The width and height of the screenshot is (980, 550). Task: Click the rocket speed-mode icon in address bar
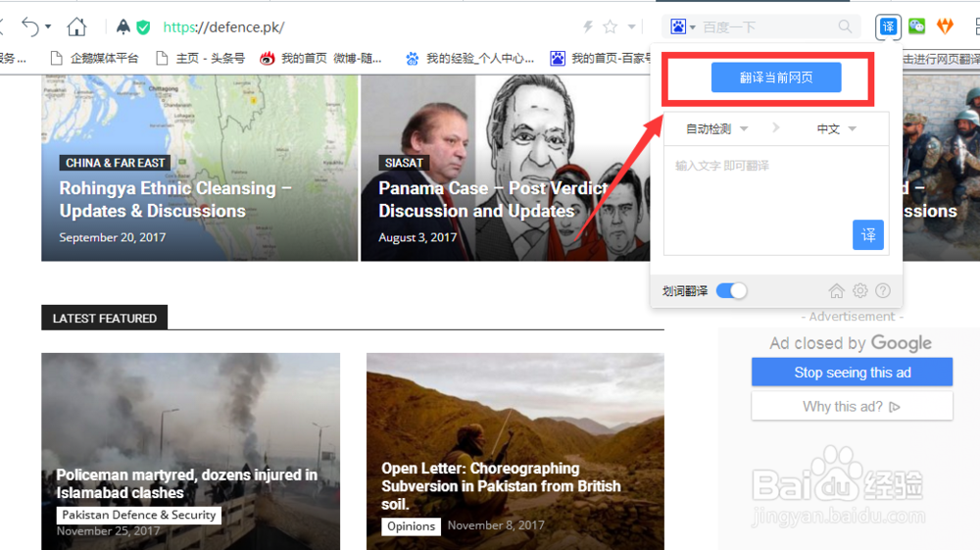pyautogui.click(x=123, y=26)
